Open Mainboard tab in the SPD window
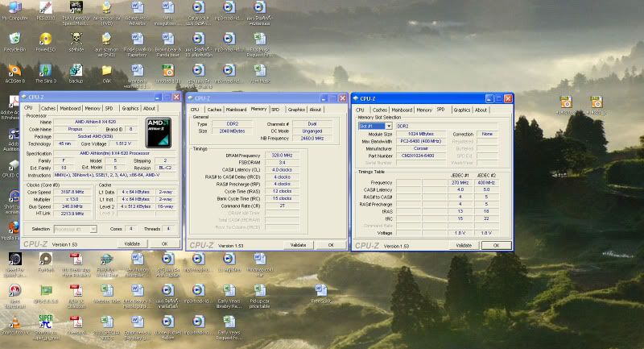Viewport: 644px width, 349px height. coord(402,110)
